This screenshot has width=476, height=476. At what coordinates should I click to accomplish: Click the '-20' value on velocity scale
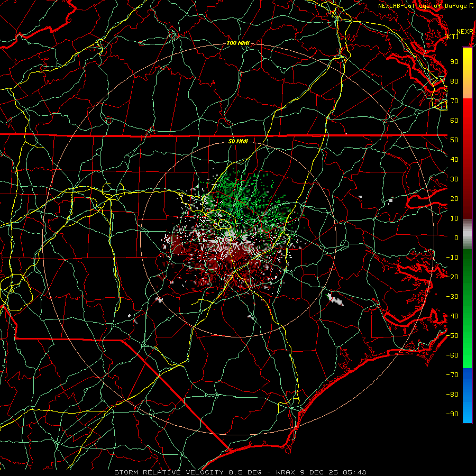(x=452, y=277)
